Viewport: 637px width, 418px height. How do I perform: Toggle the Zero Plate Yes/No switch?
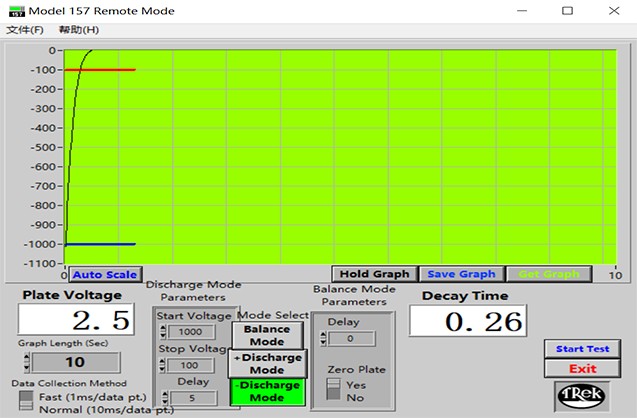coord(335,390)
